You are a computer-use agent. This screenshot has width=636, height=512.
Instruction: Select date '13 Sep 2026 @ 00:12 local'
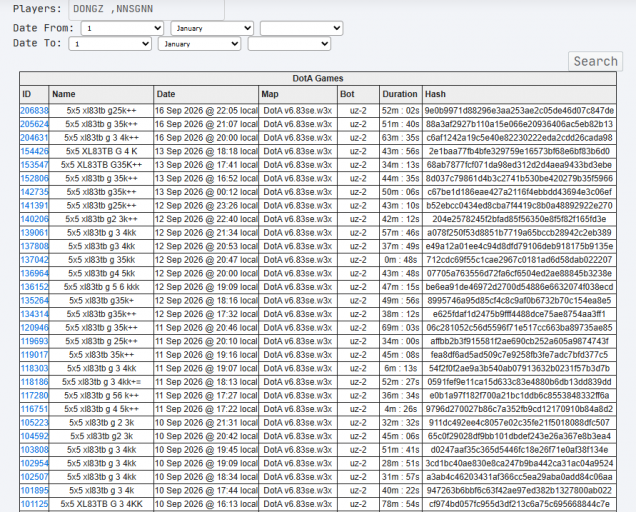point(206,192)
